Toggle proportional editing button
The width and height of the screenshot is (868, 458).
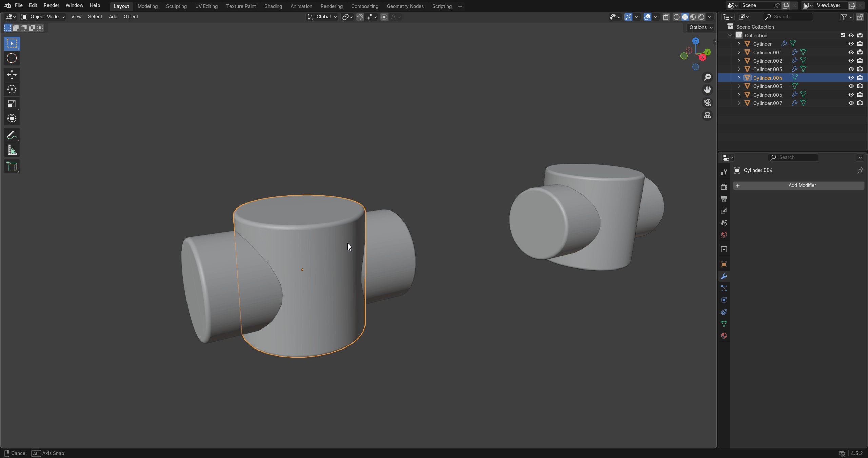point(384,17)
